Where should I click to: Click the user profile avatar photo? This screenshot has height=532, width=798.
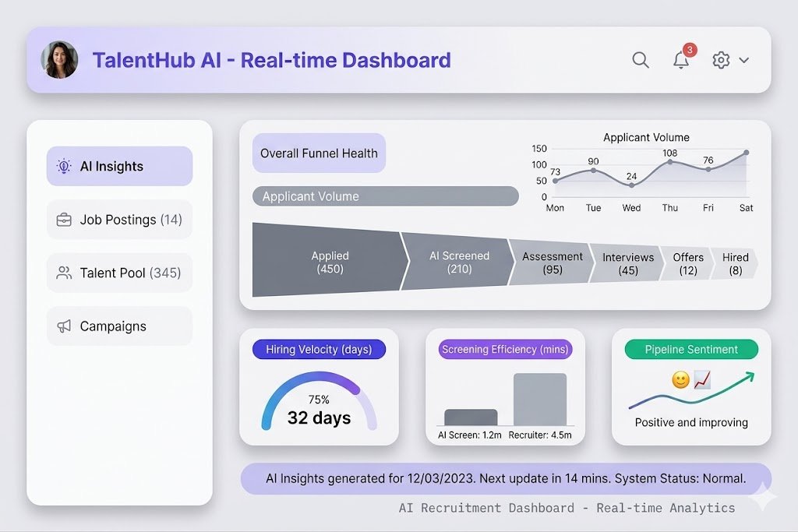(60, 59)
